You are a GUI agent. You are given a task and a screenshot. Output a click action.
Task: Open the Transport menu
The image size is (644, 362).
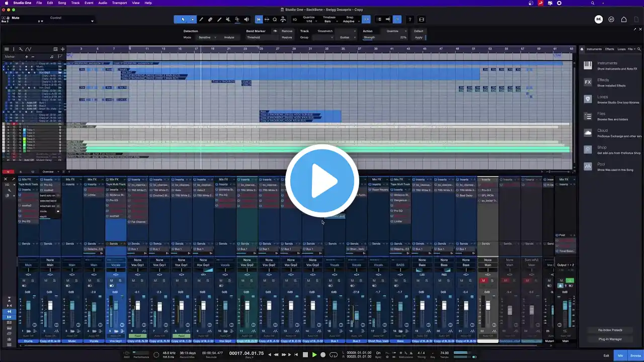119,3
